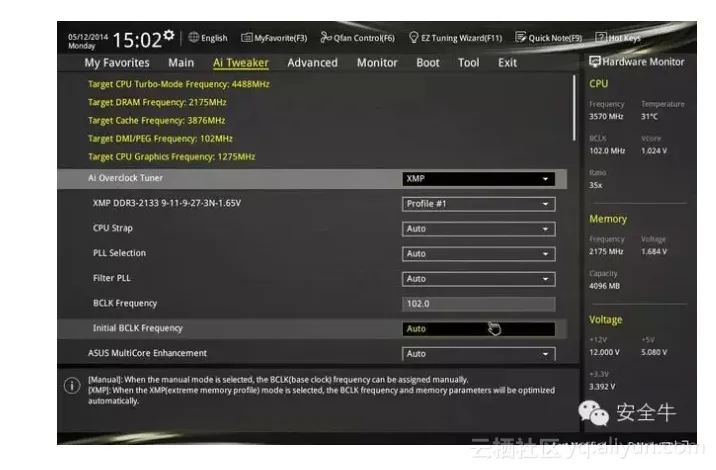Click the Hardware Monitor screen icon

click(x=595, y=62)
